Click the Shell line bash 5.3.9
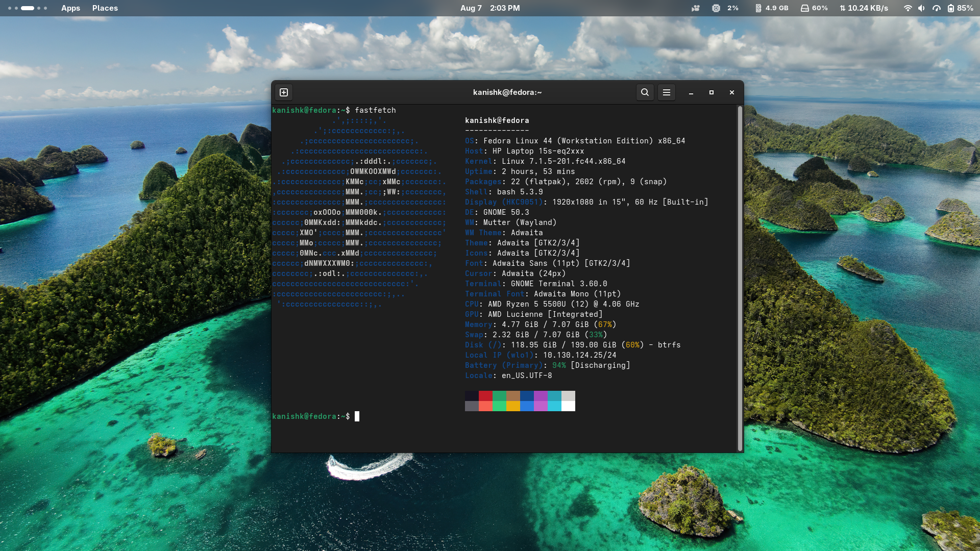The width and height of the screenshot is (980, 551). tap(504, 192)
